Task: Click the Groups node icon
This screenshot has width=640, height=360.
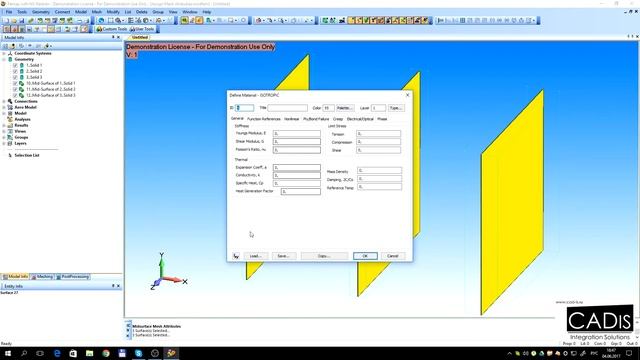Action: click(x=10, y=138)
